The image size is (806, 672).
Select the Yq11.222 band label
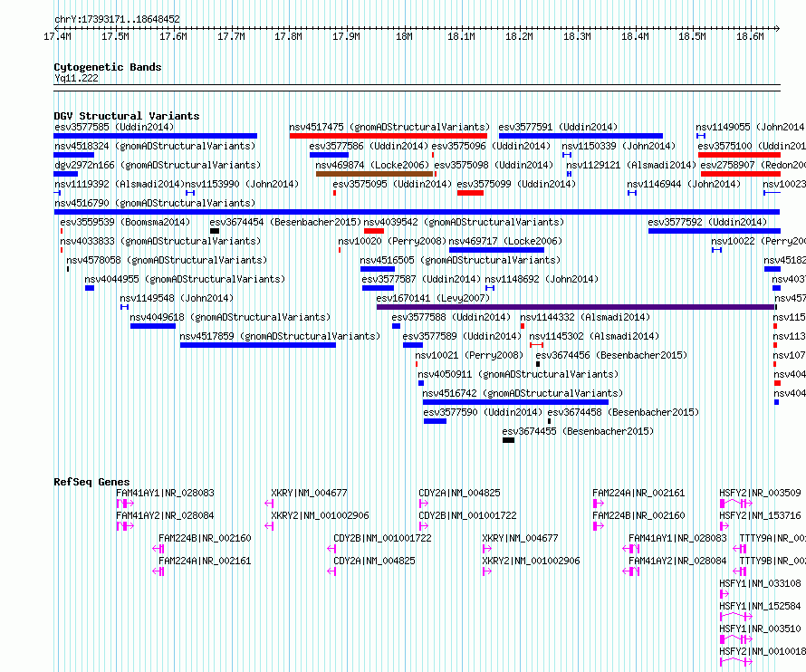click(x=76, y=78)
